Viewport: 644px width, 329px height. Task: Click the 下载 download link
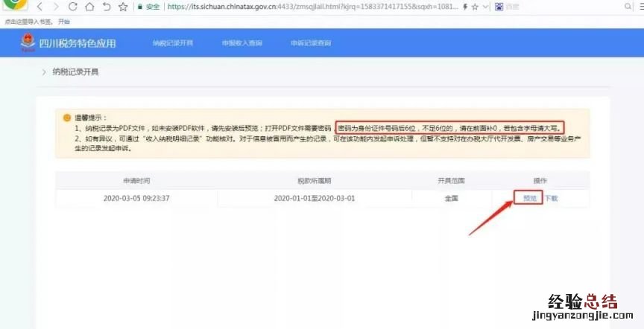[551, 198]
